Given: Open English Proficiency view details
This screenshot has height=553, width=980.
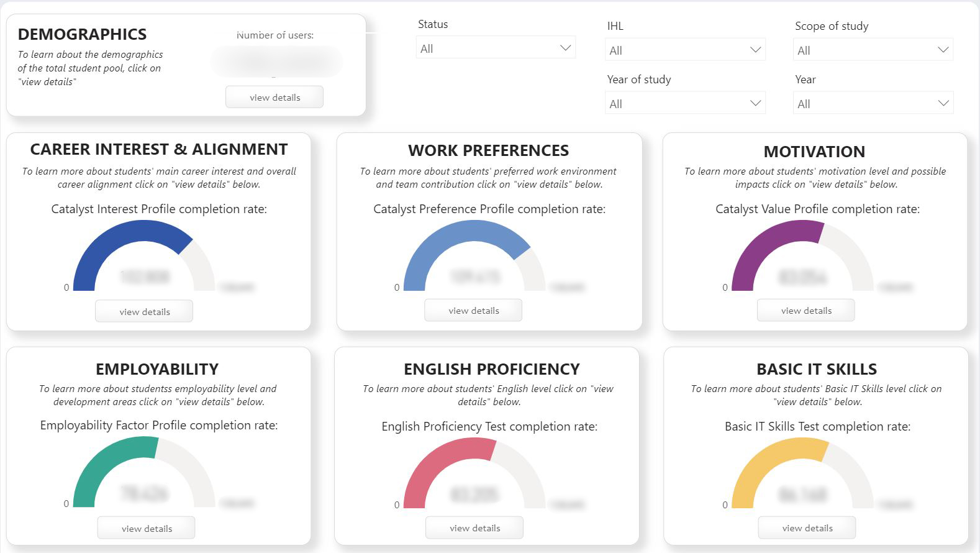Looking at the screenshot, I should click(x=474, y=528).
